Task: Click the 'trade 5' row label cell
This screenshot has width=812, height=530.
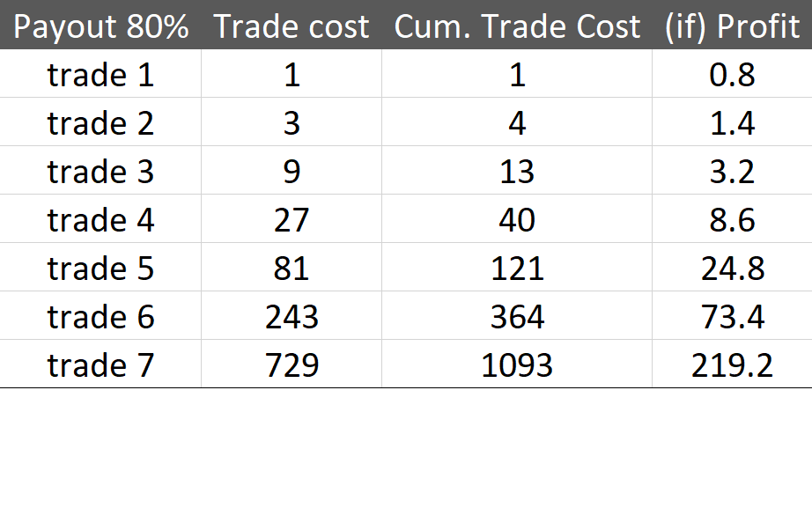Action: click(100, 267)
